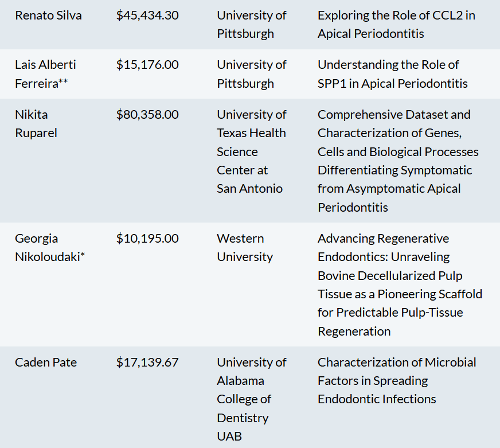Click the name Renato Silva
The height and width of the screenshot is (448, 500).
48,15
